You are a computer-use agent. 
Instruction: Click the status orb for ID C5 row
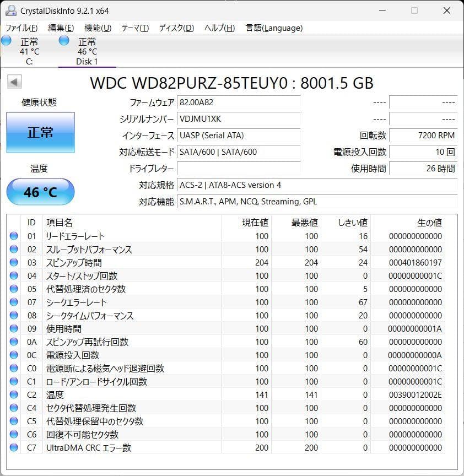pos(14,421)
